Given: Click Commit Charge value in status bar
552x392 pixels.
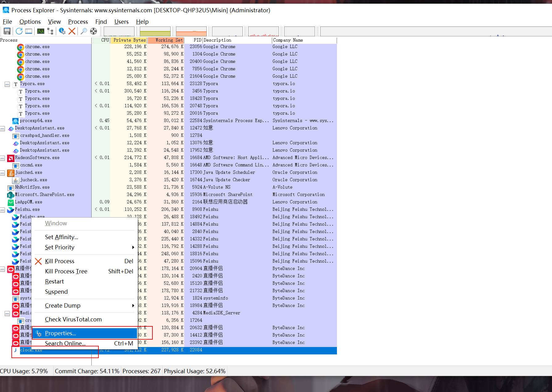Looking at the screenshot, I should tap(87, 371).
